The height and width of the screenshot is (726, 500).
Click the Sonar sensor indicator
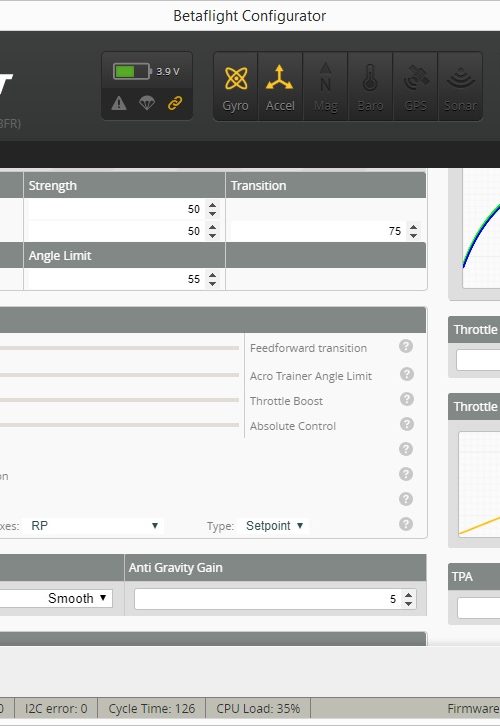(x=460, y=87)
